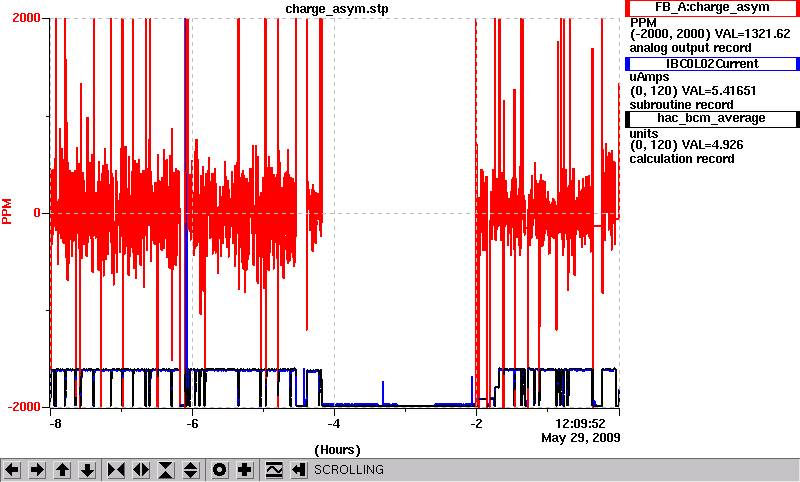The image size is (800, 482).
Task: Zoom in the Y axis with the hourglass icon
Action: tap(166, 470)
